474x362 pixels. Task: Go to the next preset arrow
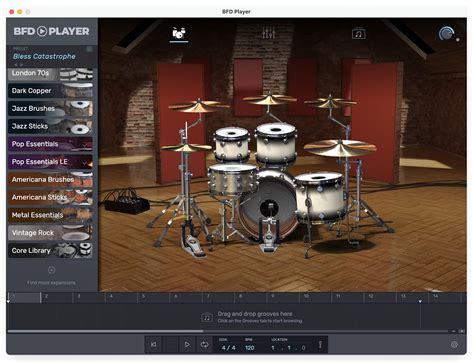coord(22,65)
